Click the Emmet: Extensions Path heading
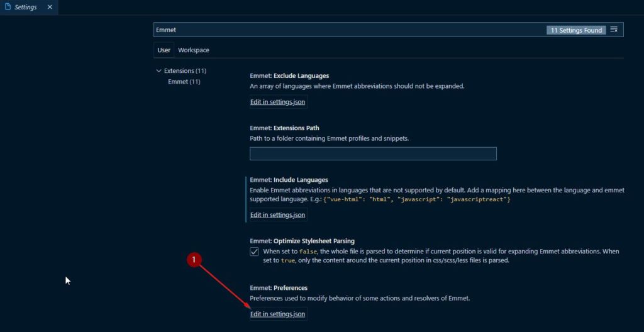Screen dimensions: 644x332 click(284, 128)
